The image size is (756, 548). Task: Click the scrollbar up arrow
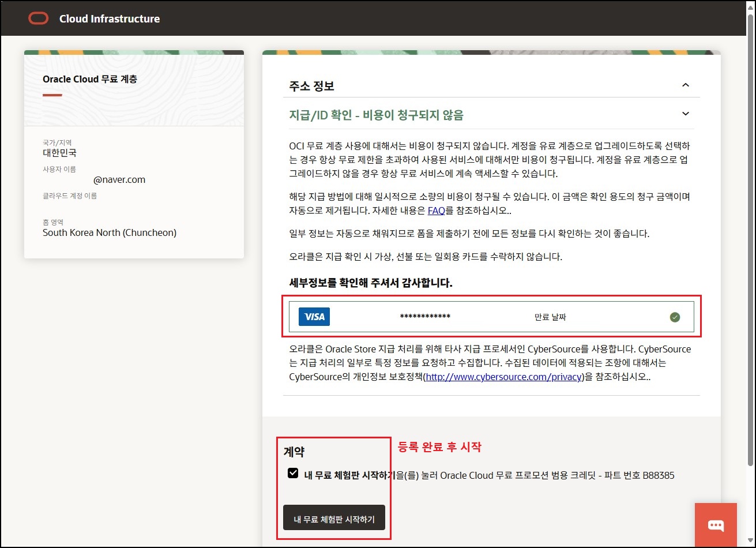[x=750, y=6]
